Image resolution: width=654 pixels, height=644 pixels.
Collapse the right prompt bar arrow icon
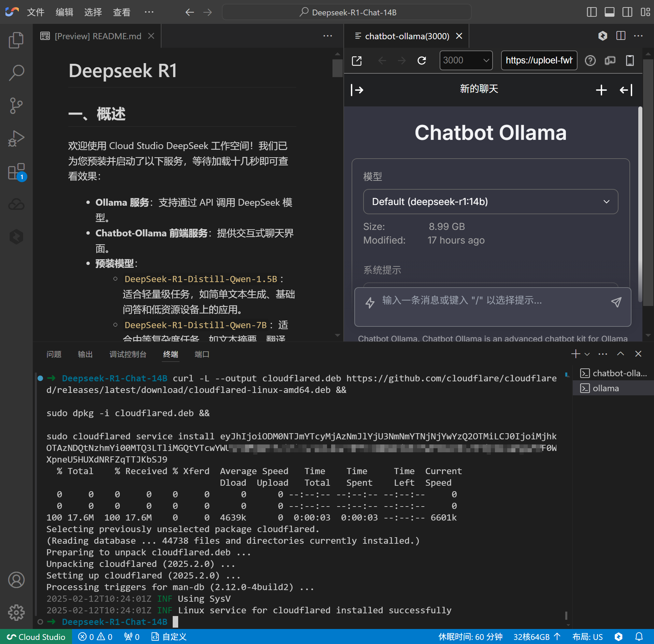click(x=626, y=90)
